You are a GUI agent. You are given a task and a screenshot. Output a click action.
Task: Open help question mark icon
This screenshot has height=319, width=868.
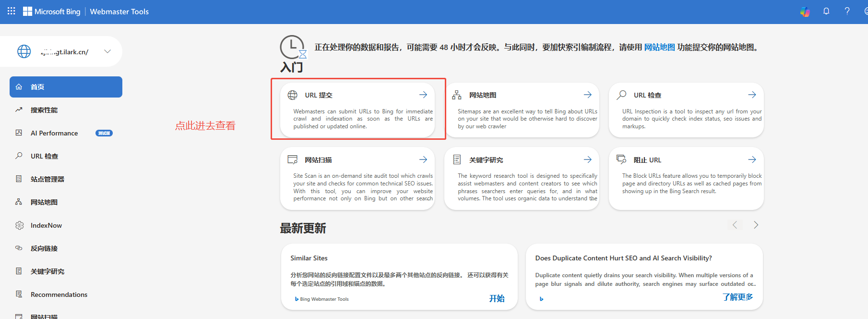(x=847, y=11)
